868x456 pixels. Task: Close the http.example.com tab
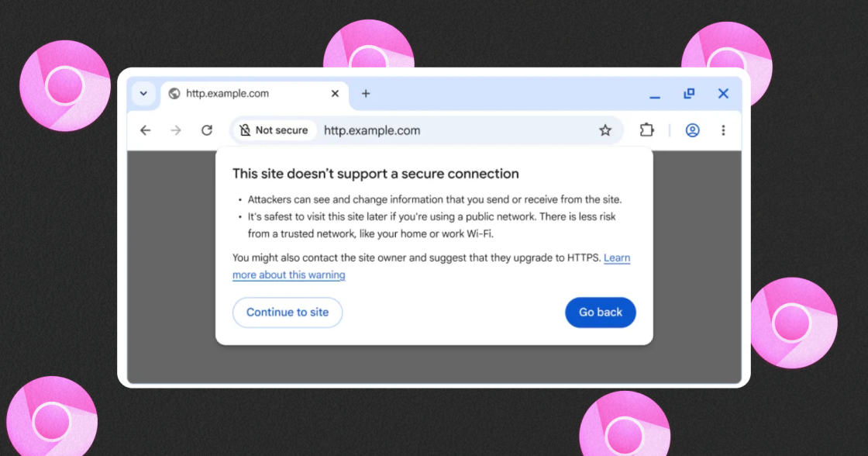coord(334,93)
